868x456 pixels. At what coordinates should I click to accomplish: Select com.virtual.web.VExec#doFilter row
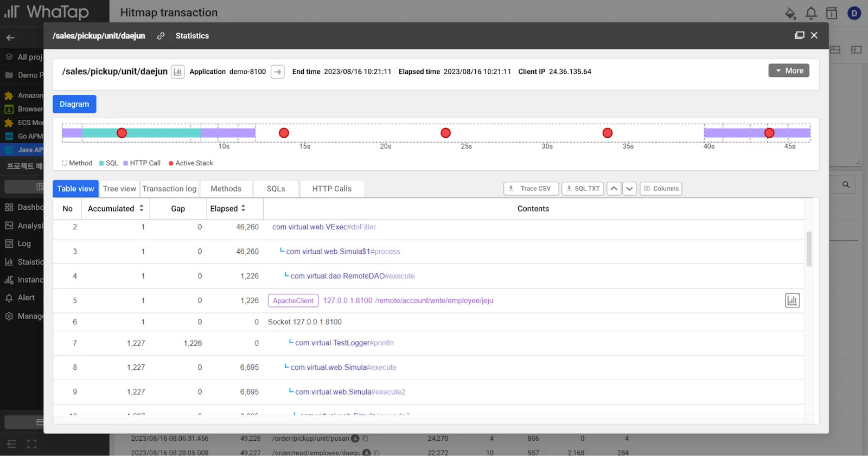(429, 227)
